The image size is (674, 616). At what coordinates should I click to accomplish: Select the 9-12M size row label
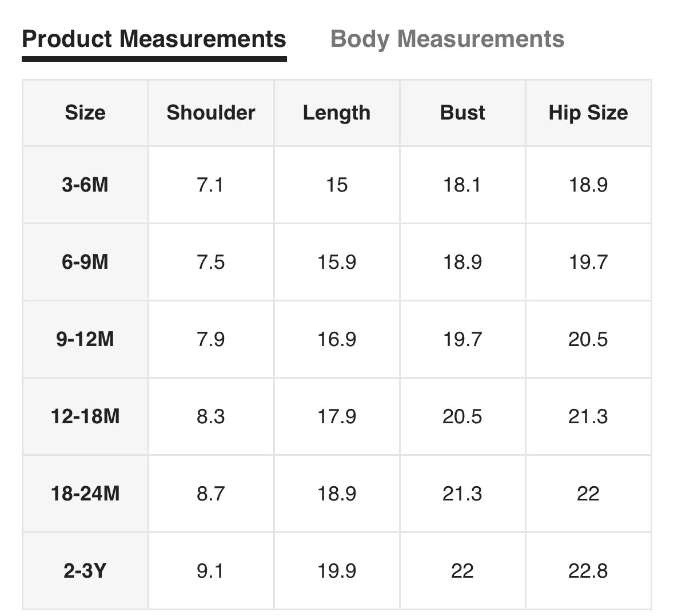[85, 339]
